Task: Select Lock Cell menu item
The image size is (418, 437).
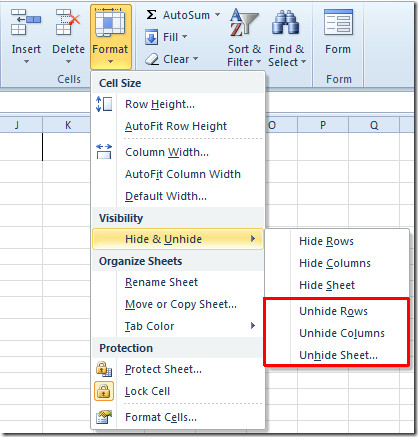Action: (x=178, y=391)
